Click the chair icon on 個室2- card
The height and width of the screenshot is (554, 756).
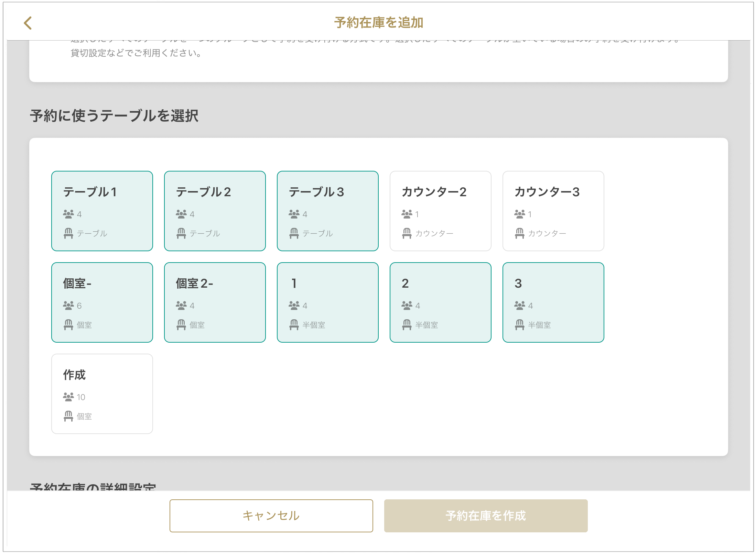point(181,325)
